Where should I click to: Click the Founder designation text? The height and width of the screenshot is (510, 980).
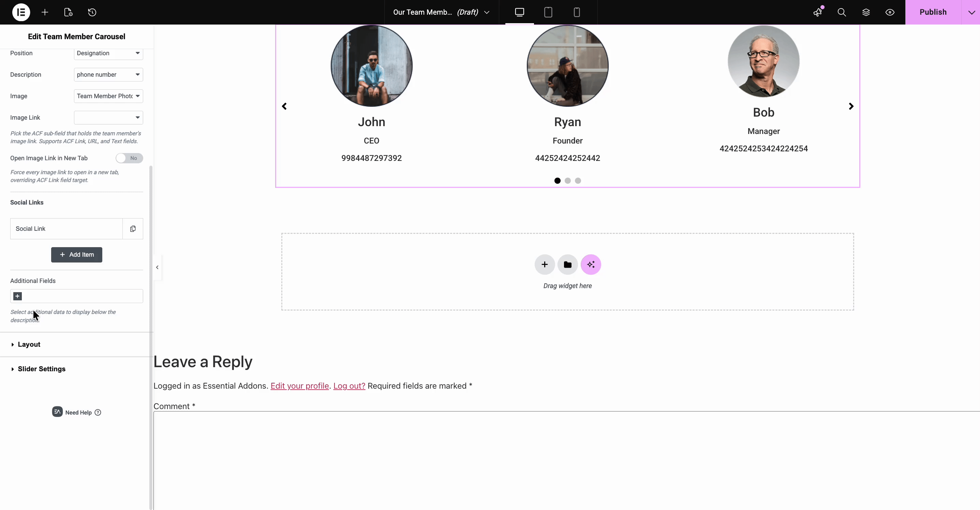pos(568,141)
